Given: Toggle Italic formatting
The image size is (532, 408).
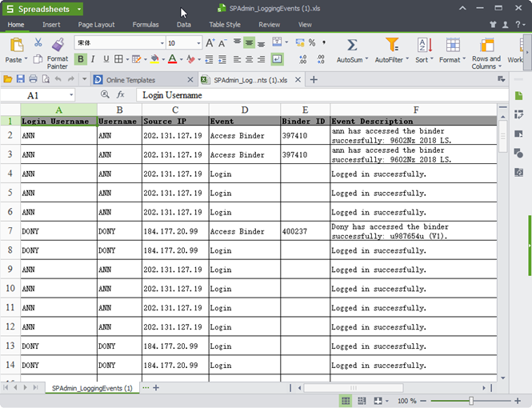Looking at the screenshot, I should pyautogui.click(x=93, y=59).
